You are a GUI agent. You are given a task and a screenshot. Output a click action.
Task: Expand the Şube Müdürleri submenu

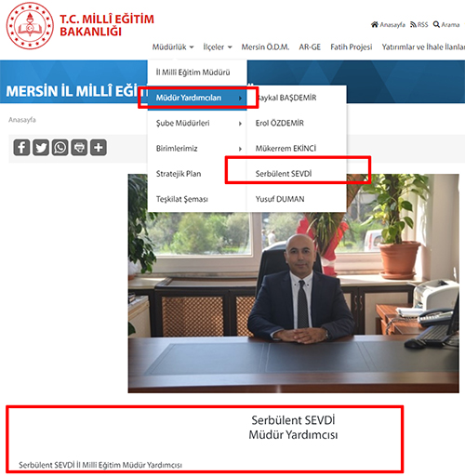197,124
